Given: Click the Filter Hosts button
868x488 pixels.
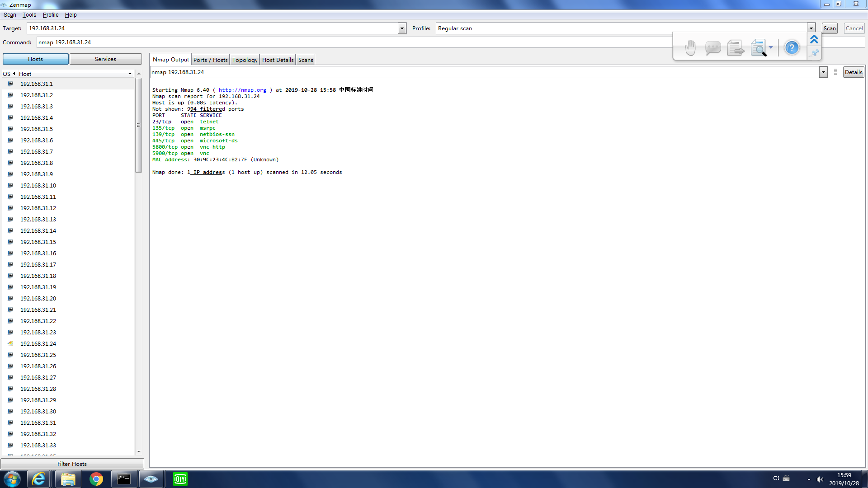Looking at the screenshot, I should pos(72,464).
